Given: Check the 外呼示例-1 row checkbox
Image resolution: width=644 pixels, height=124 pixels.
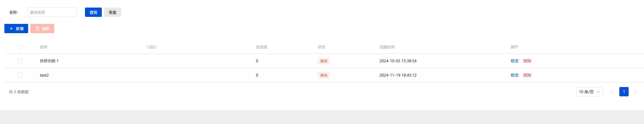Looking at the screenshot, I should coord(20,61).
